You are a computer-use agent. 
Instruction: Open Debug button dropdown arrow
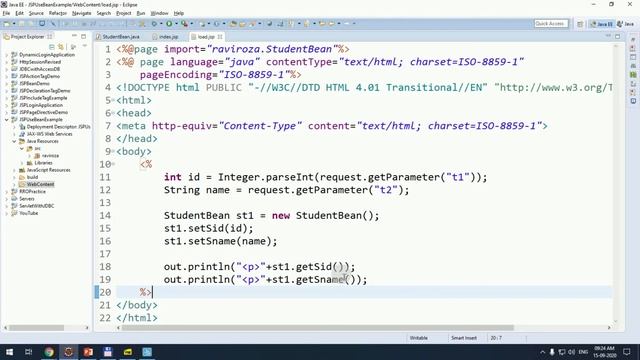coord(162,24)
